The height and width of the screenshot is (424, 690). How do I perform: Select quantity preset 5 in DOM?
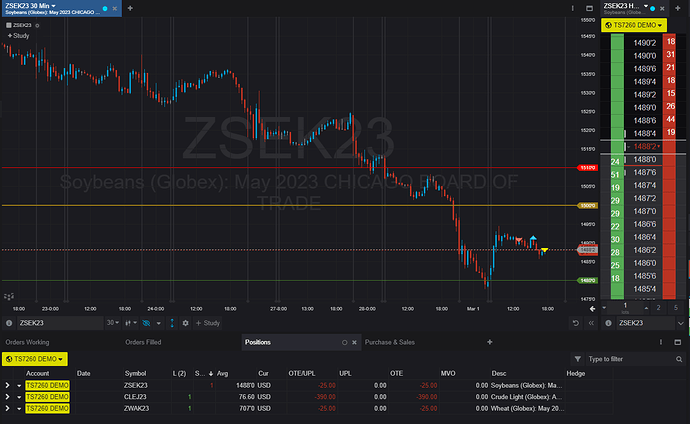point(676,307)
